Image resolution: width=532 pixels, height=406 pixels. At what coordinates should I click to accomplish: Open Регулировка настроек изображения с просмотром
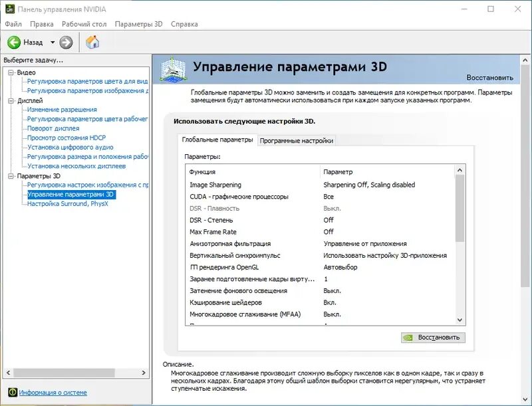pos(88,185)
